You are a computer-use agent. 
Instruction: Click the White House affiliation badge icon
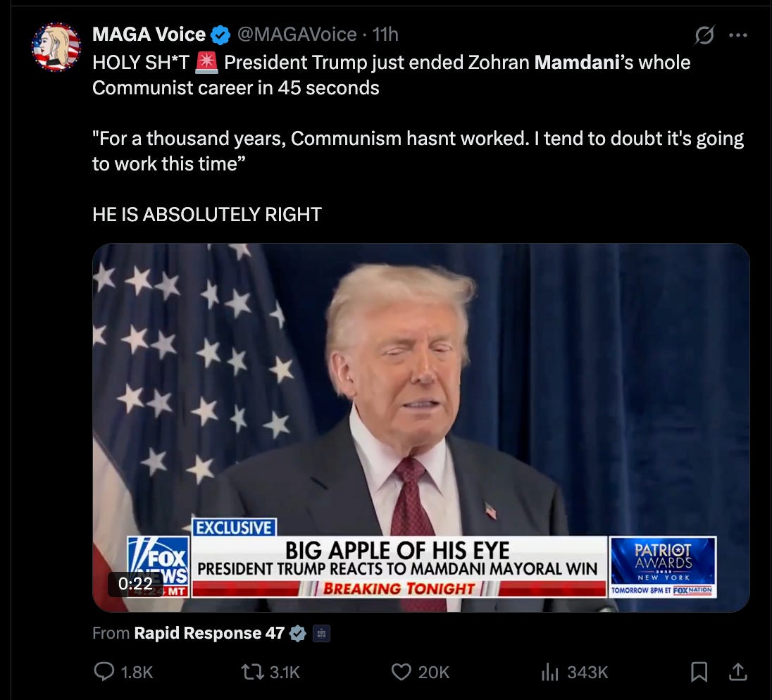321,634
